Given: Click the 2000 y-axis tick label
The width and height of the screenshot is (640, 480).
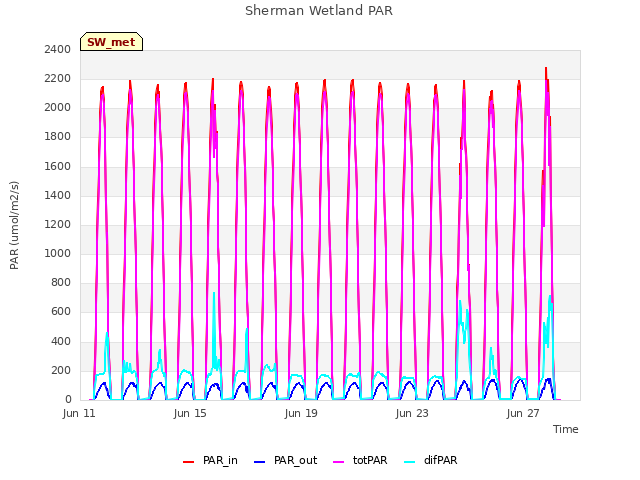Looking at the screenshot, I should click(58, 108).
